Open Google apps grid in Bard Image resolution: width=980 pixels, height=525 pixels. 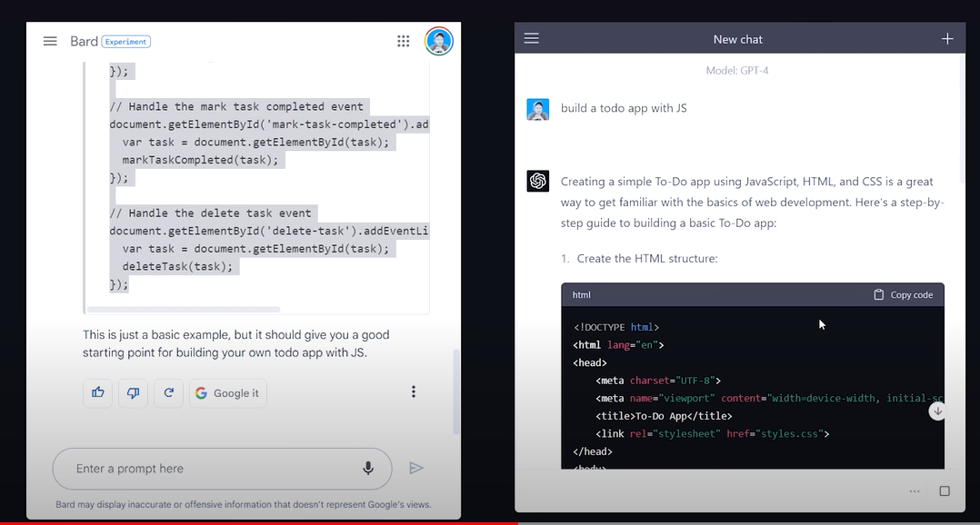pyautogui.click(x=403, y=41)
